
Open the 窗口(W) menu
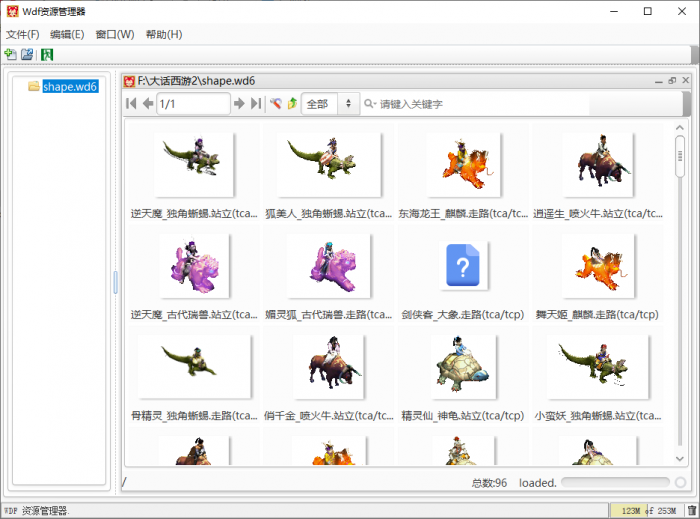(114, 34)
